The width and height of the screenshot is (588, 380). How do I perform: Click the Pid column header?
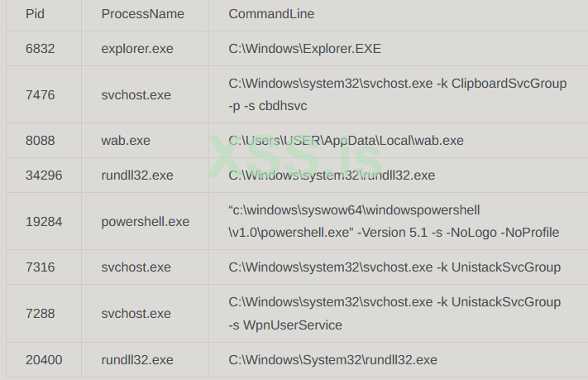click(35, 14)
